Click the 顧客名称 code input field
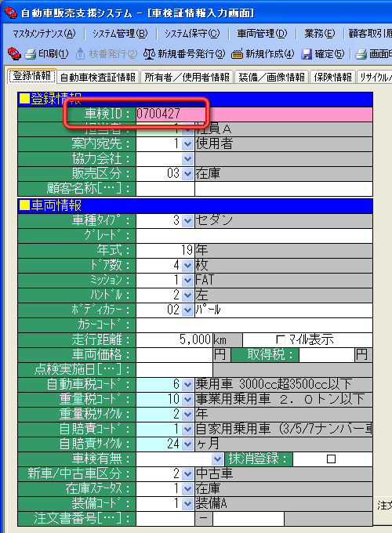 click(x=165, y=189)
